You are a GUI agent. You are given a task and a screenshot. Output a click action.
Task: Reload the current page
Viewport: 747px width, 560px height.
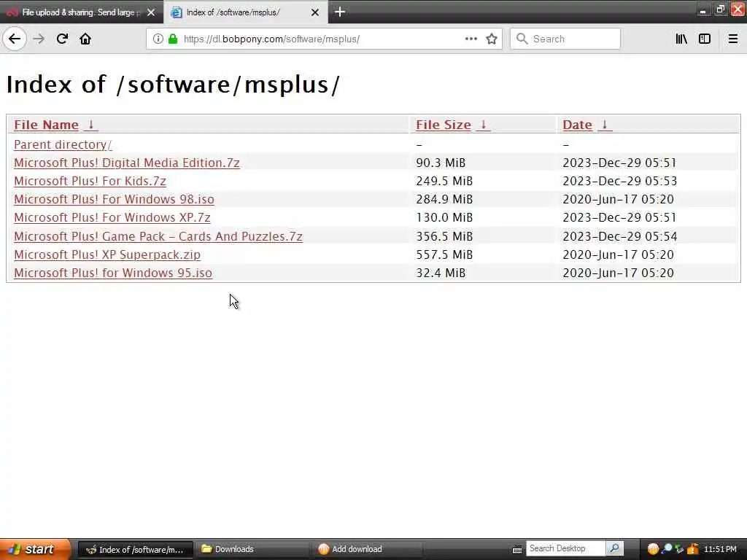[62, 39]
